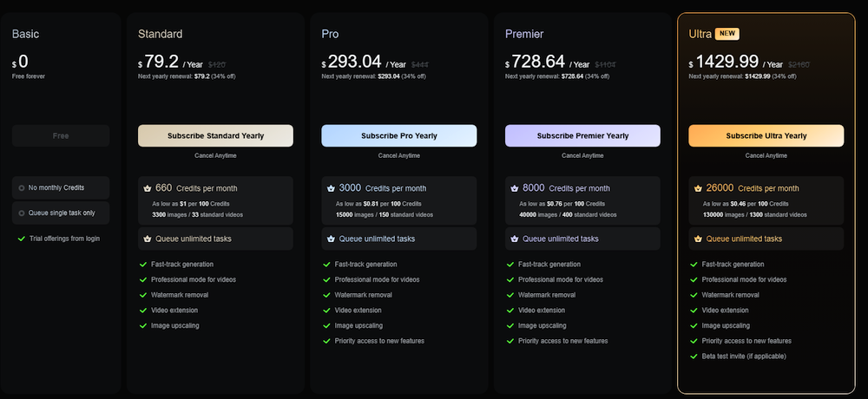
Task: Click the disabled Free button in Basic plan
Action: point(61,135)
